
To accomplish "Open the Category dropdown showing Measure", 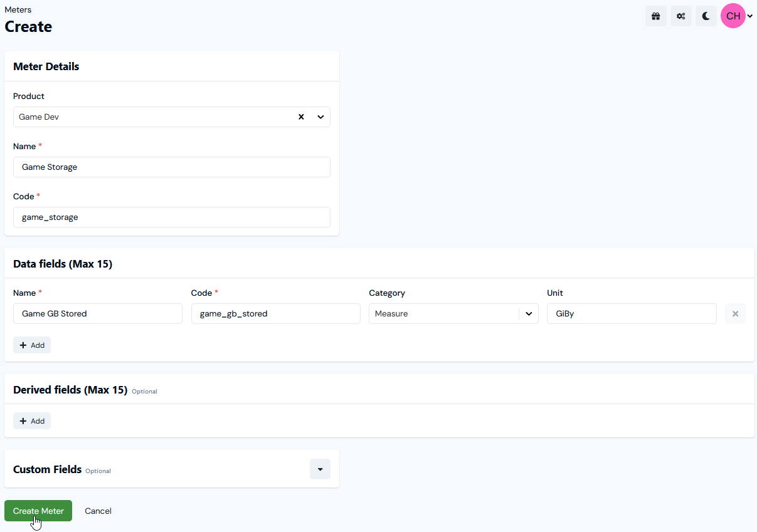I will pos(529,313).
